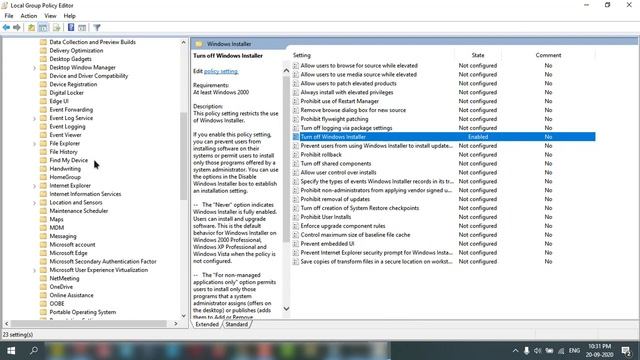The image size is (640, 360).
Task: Click tree scrollbar up arrow
Action: coord(183,42)
